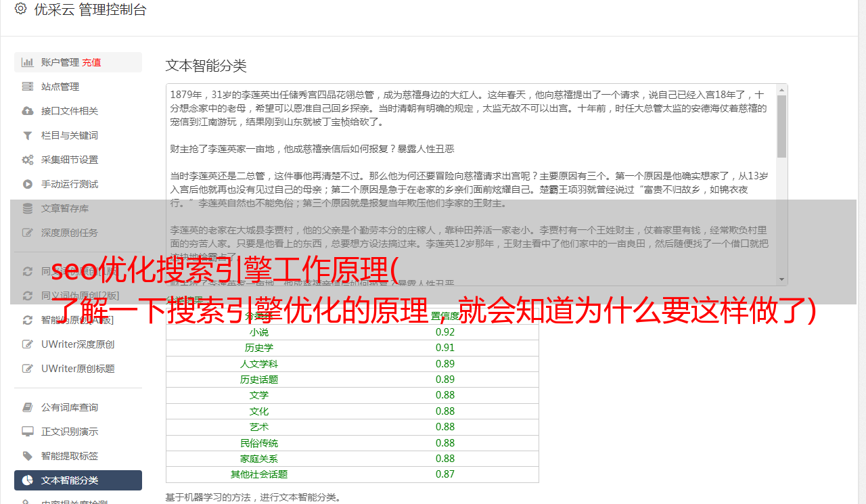Click the cloud upload icon for 接口文件相关
866x504 pixels.
coord(27,111)
